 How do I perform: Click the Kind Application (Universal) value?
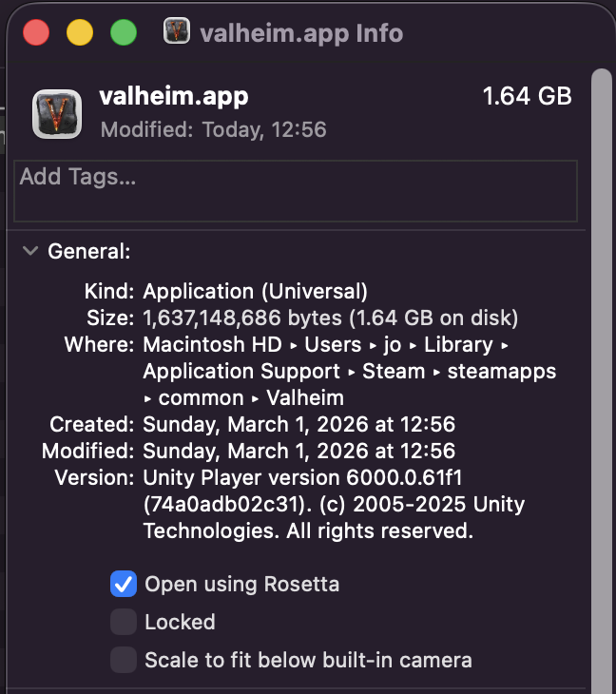[x=256, y=291]
